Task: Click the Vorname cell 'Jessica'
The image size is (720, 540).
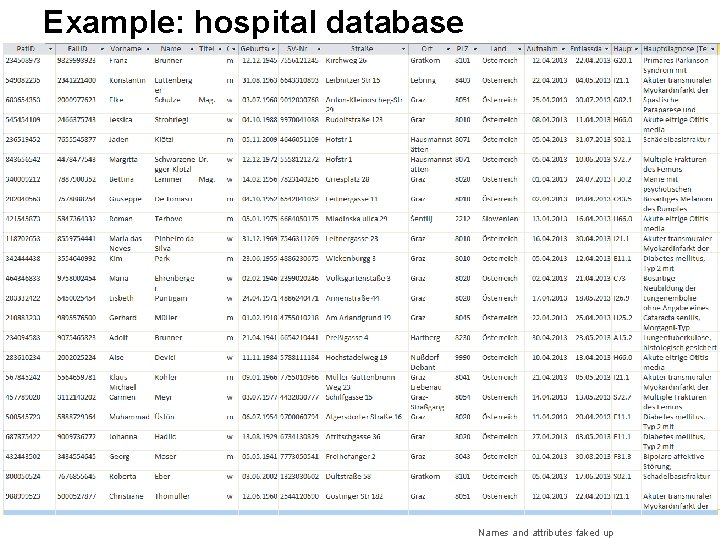Action: (x=121, y=120)
